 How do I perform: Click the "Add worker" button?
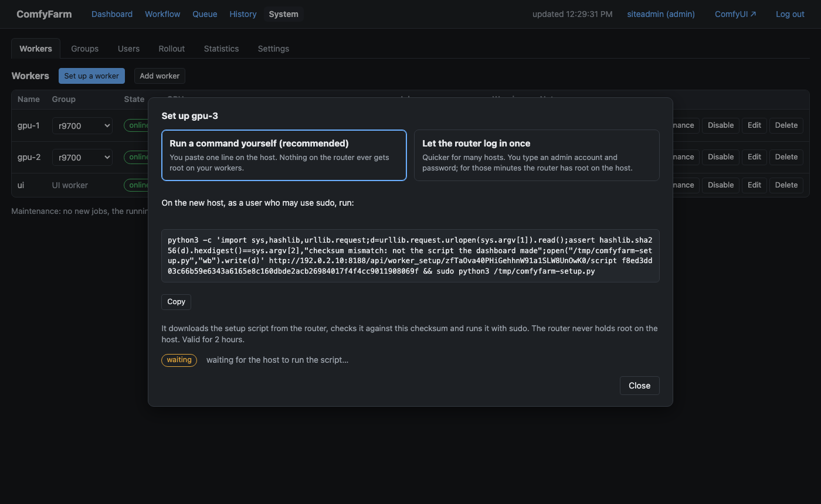pos(160,76)
